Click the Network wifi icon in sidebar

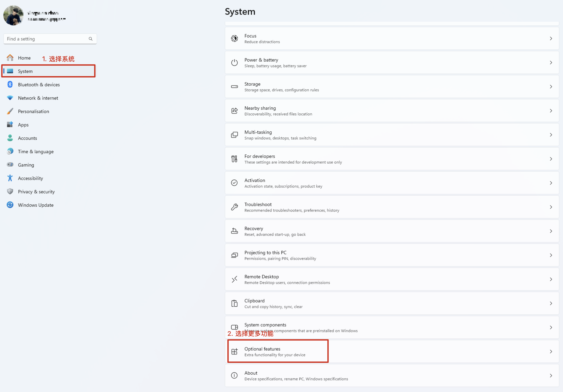point(10,98)
